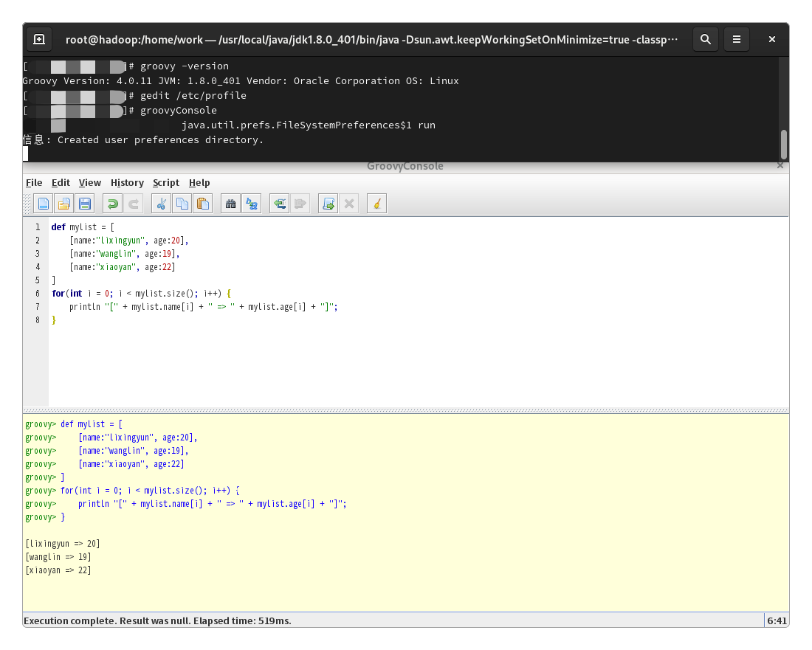Cut selection with the scissors icon

(x=161, y=204)
